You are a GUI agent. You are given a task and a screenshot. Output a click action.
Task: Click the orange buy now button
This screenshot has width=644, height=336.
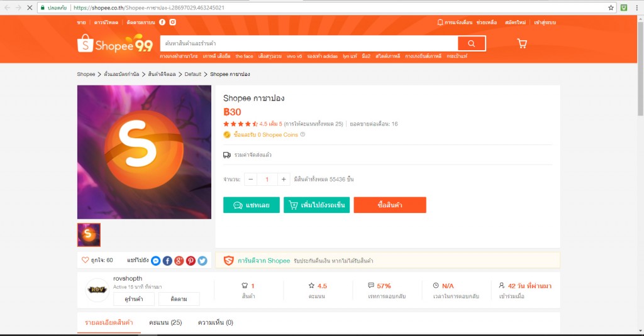(390, 205)
